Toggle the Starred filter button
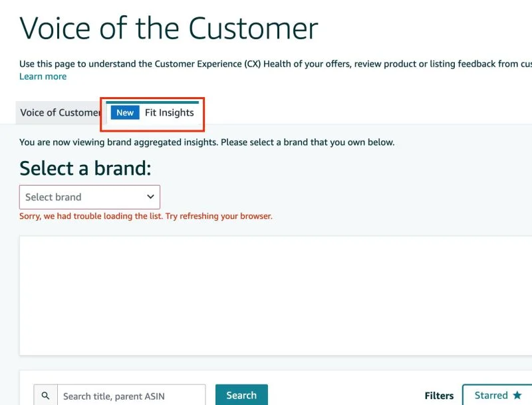The image size is (532, 405). tap(497, 395)
